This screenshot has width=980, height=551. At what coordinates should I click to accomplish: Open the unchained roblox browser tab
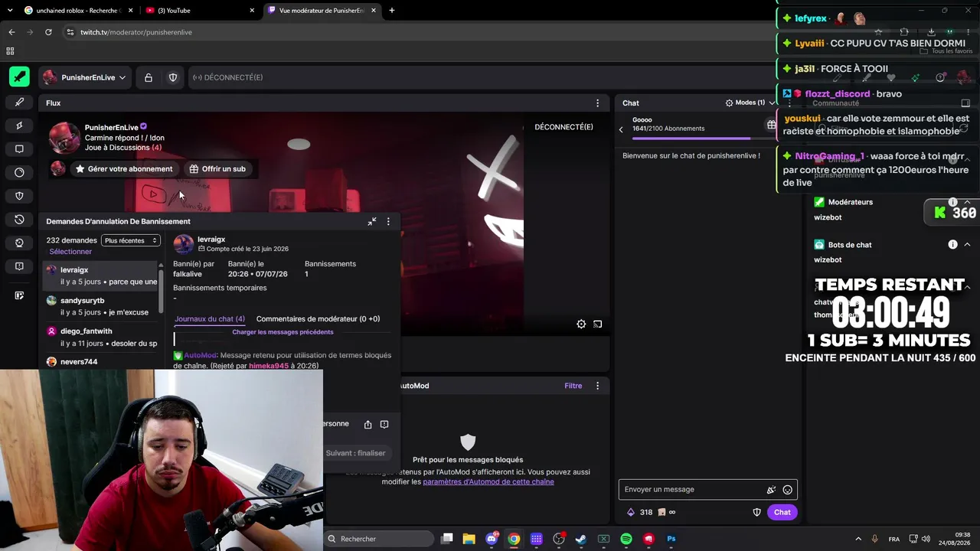[x=77, y=10]
